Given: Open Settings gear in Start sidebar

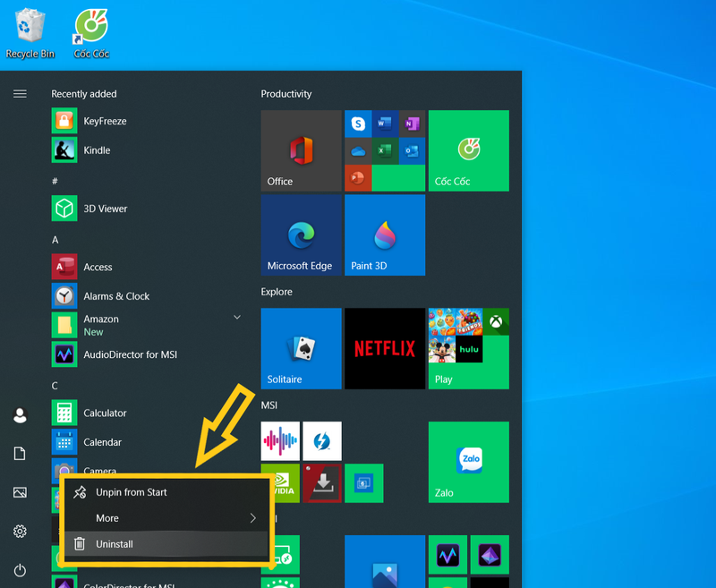Looking at the screenshot, I should click(x=20, y=532).
